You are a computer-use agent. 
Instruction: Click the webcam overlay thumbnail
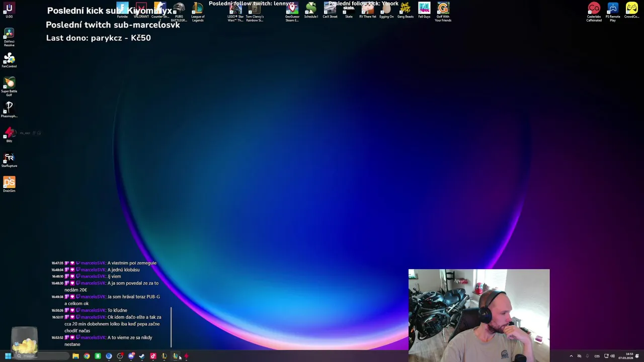(x=479, y=316)
